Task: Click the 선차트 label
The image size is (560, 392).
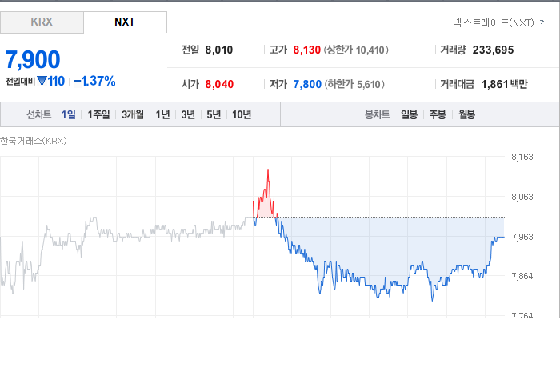Action: pos(39,114)
